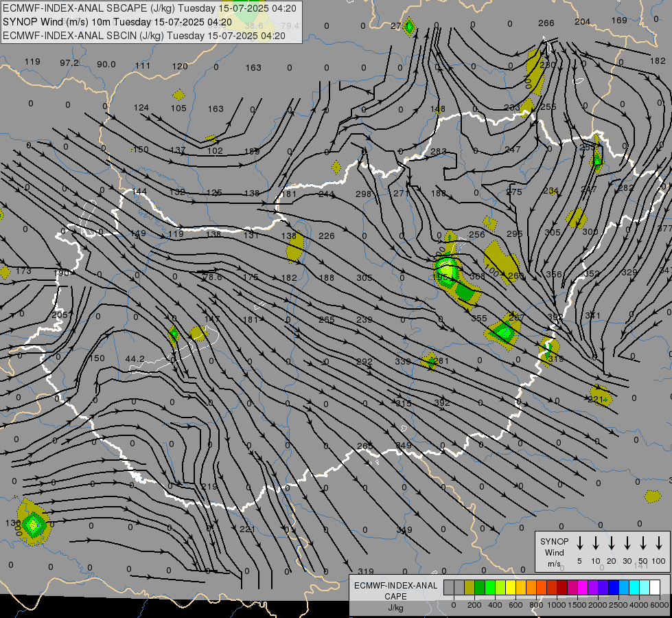Click the 30 m/s wind arrow in legend

coord(627,543)
